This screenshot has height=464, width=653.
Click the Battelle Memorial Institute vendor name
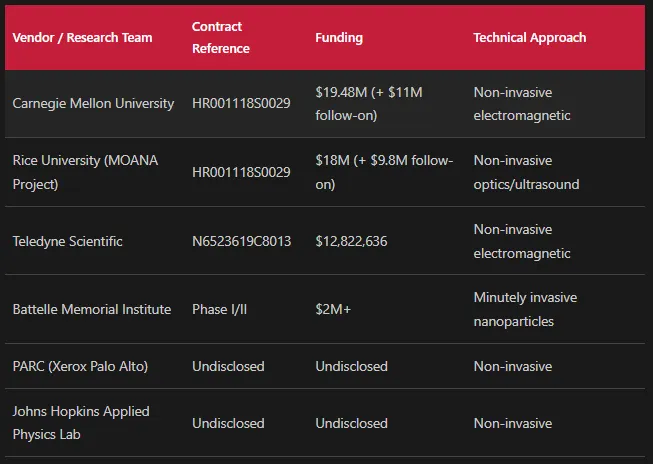92,309
